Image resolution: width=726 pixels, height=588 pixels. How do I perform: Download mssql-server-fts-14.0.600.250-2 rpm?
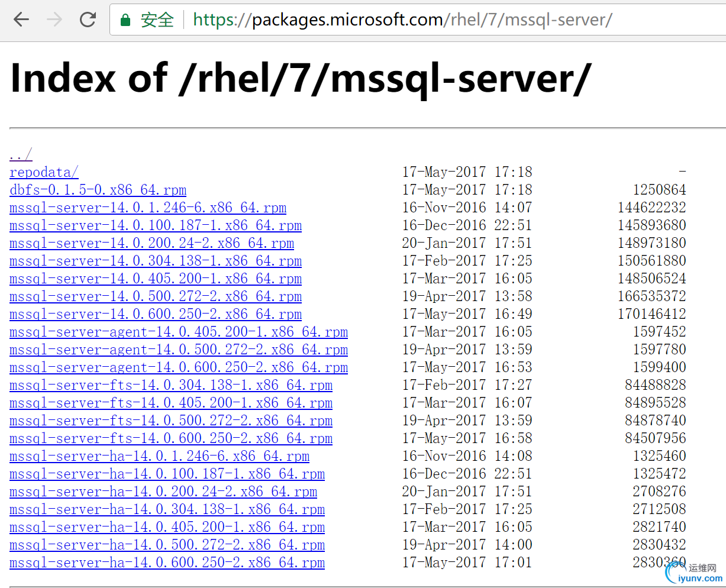tap(171, 438)
